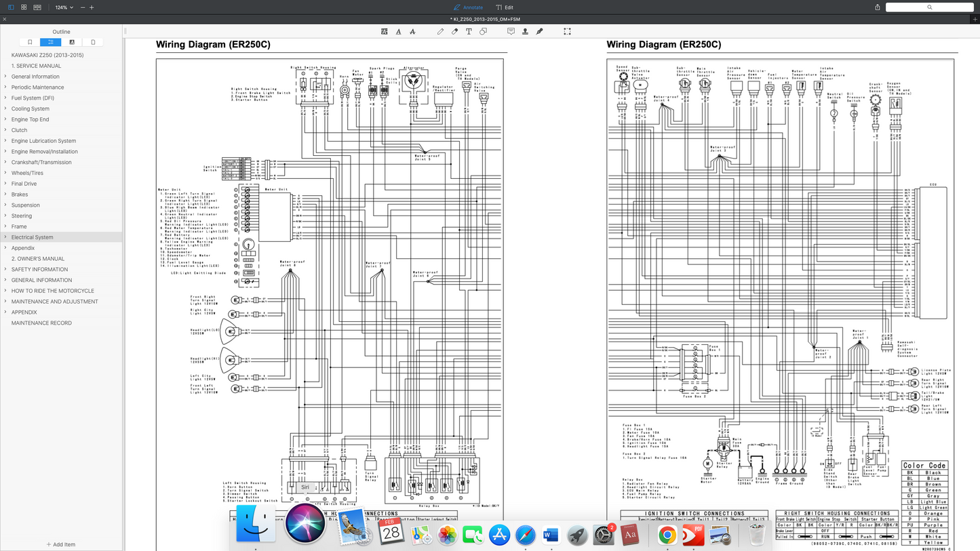Expand the Engine Top End section

coord(5,119)
